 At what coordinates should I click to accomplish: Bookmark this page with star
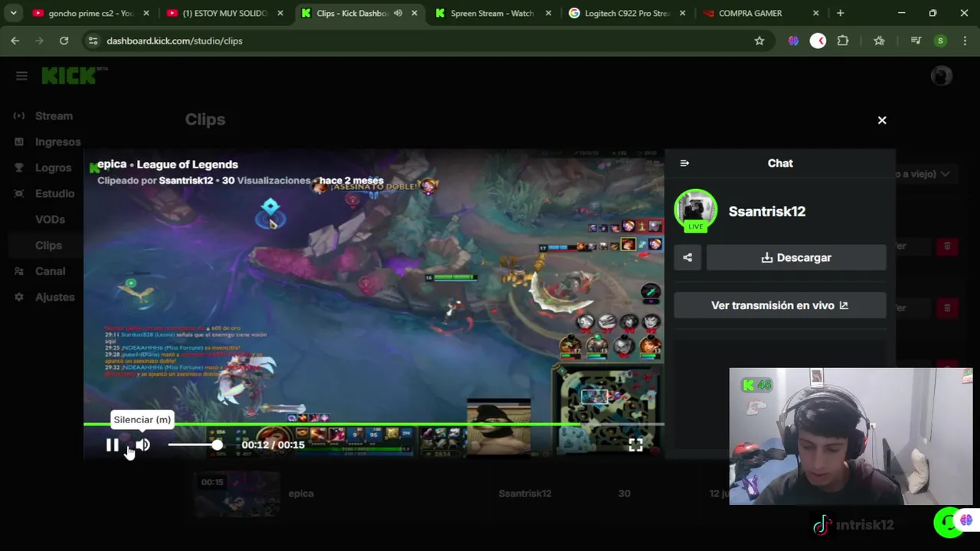click(x=759, y=41)
